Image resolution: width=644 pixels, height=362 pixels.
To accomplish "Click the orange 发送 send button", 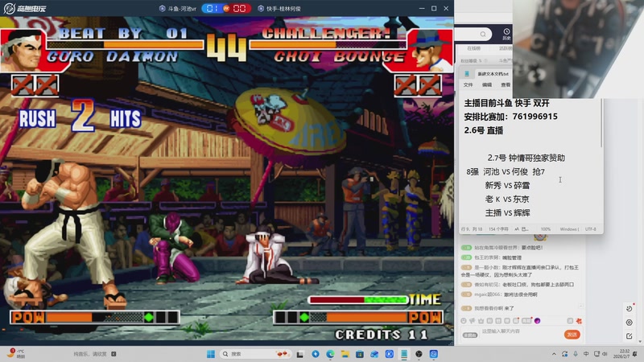I will coord(572,335).
